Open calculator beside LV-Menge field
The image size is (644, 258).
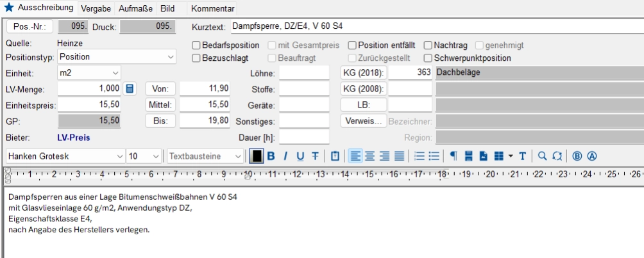(130, 88)
